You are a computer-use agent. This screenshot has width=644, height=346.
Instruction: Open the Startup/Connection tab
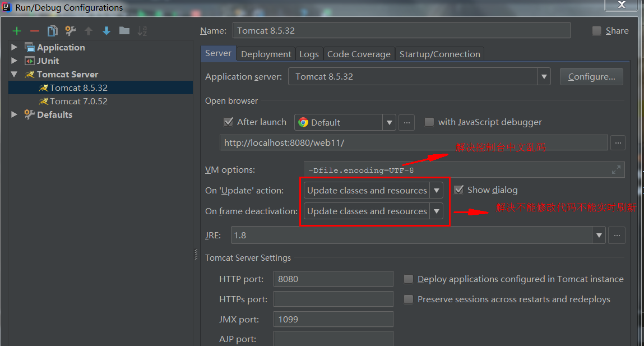click(439, 54)
